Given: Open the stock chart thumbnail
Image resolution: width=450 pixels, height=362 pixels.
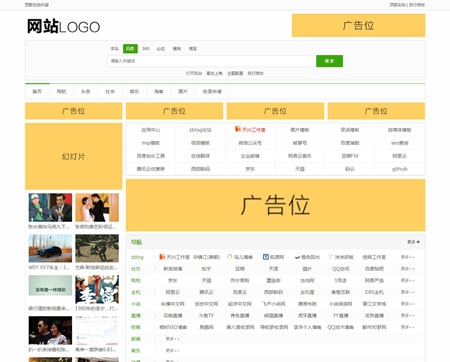Looking at the screenshot, I should 97,330.
